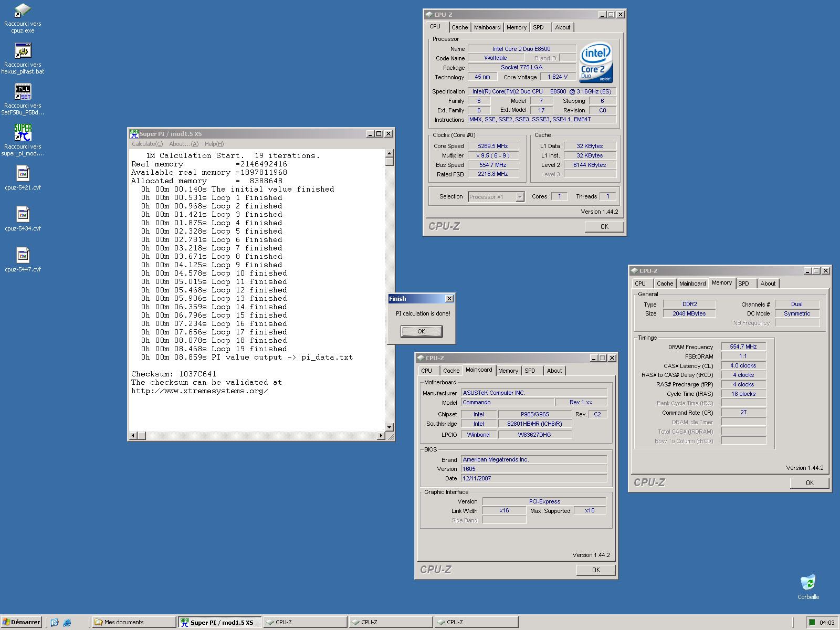Open the SetFSBu_P5Bd shortcut icon

tap(23, 92)
